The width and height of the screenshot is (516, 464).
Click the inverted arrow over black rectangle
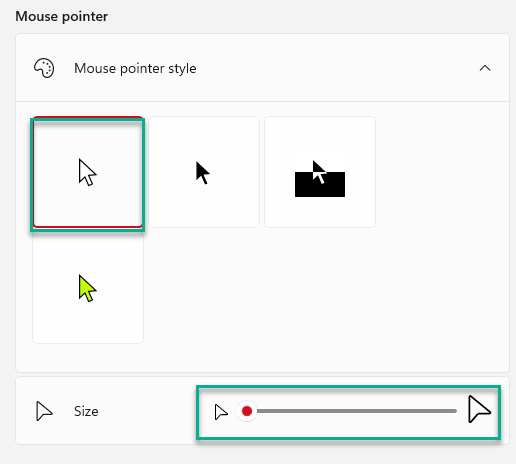pyautogui.click(x=320, y=178)
